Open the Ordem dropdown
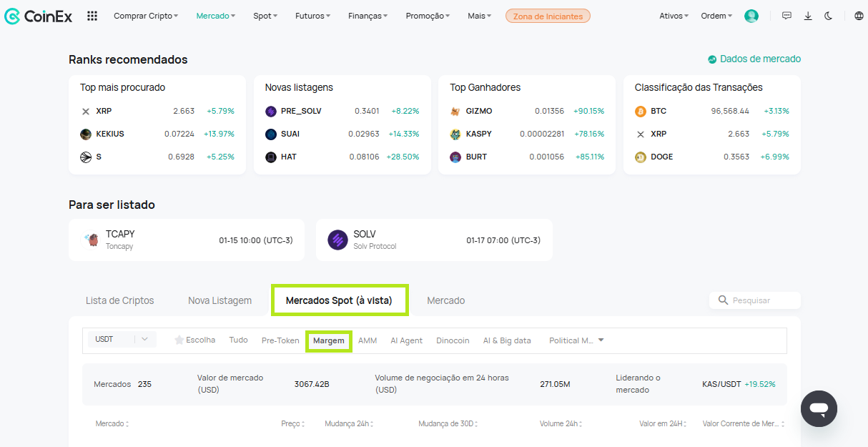Viewport: 868px width, 447px height. click(x=716, y=16)
